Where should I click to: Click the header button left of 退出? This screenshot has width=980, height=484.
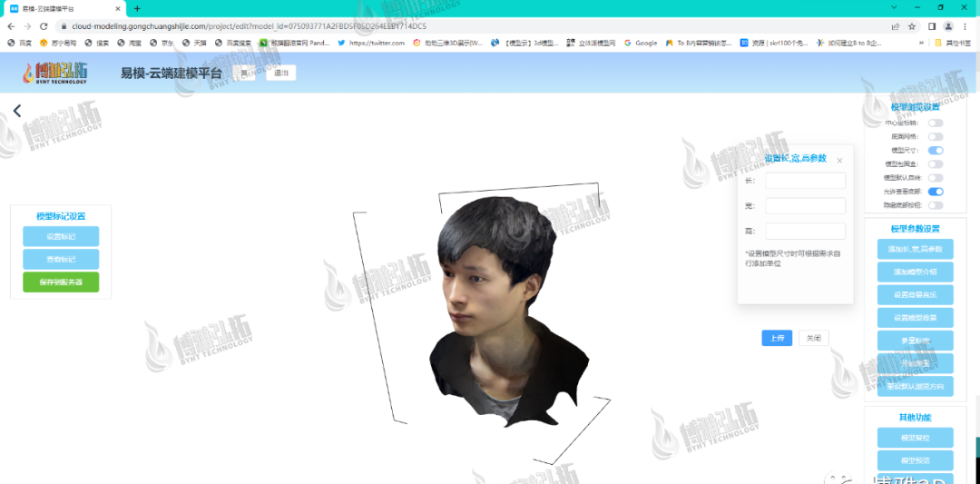(244, 73)
